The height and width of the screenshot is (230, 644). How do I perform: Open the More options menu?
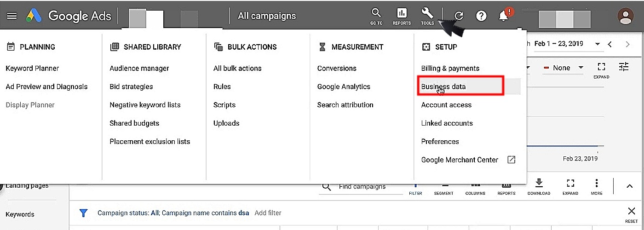597,186
